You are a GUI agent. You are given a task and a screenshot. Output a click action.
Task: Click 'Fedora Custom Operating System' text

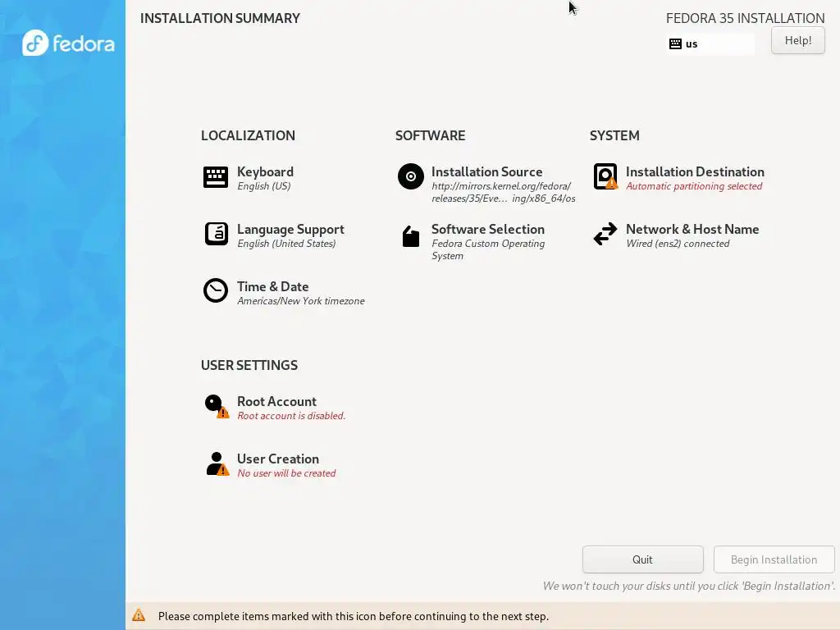[x=488, y=249]
